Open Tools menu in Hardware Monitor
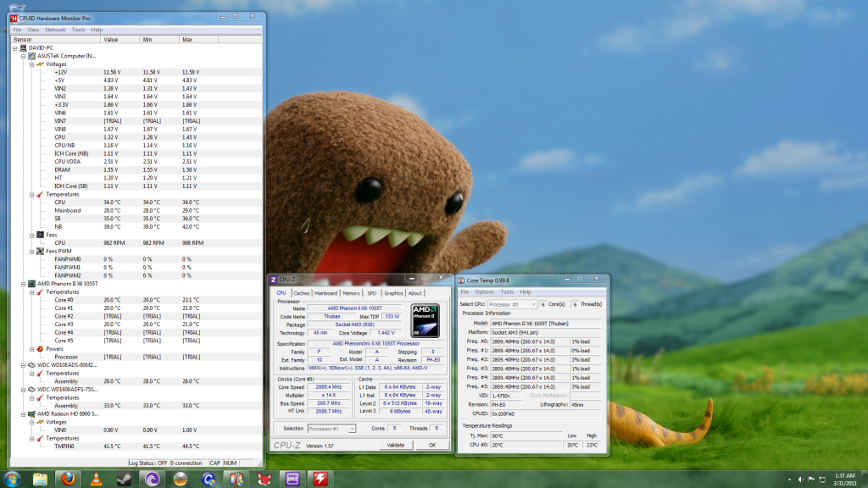868x488 pixels. point(79,30)
